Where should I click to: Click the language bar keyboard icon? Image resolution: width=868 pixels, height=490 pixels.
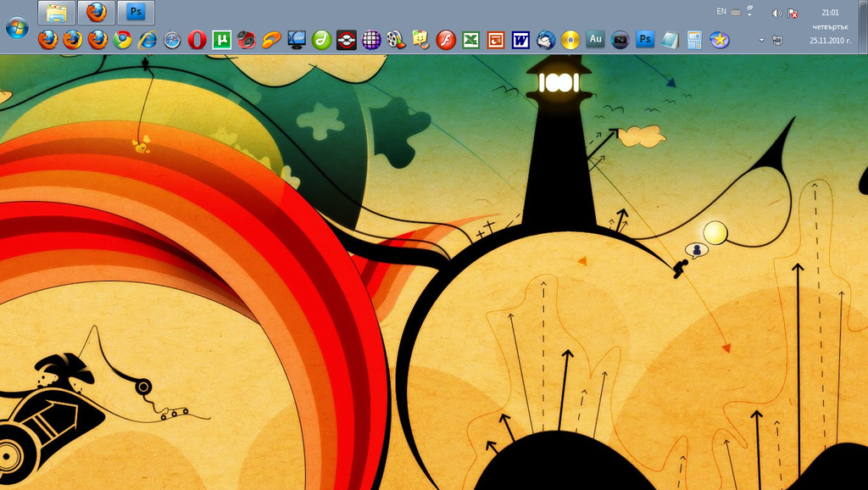coord(736,12)
